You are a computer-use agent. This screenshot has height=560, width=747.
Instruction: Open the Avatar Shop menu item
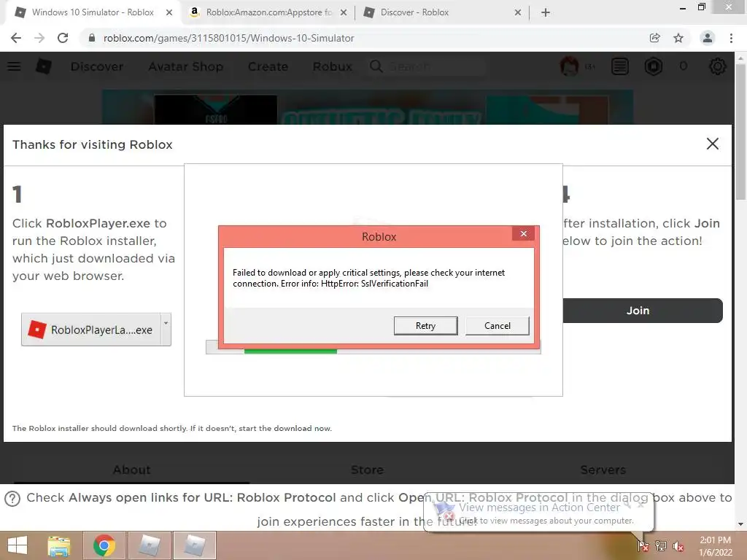[186, 66]
